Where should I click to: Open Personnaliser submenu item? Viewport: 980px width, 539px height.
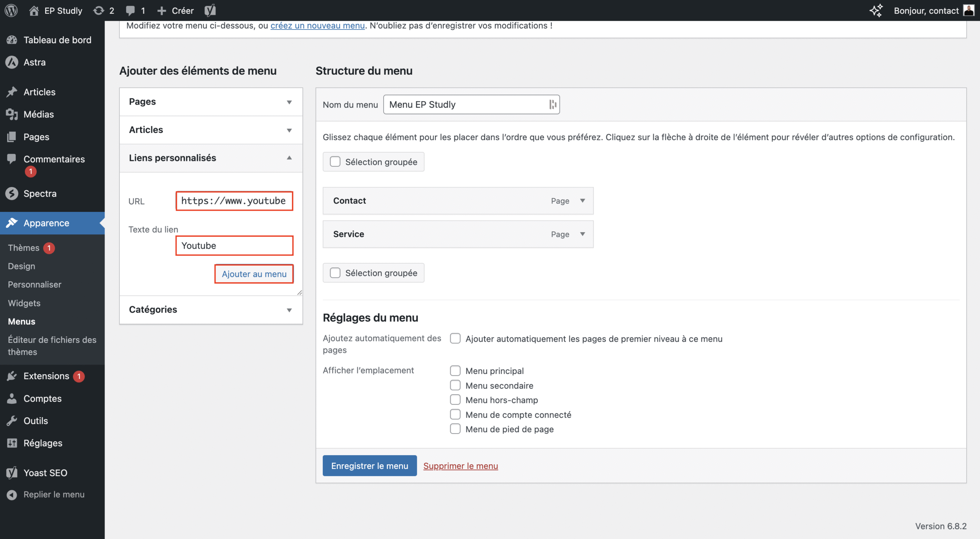pyautogui.click(x=34, y=284)
